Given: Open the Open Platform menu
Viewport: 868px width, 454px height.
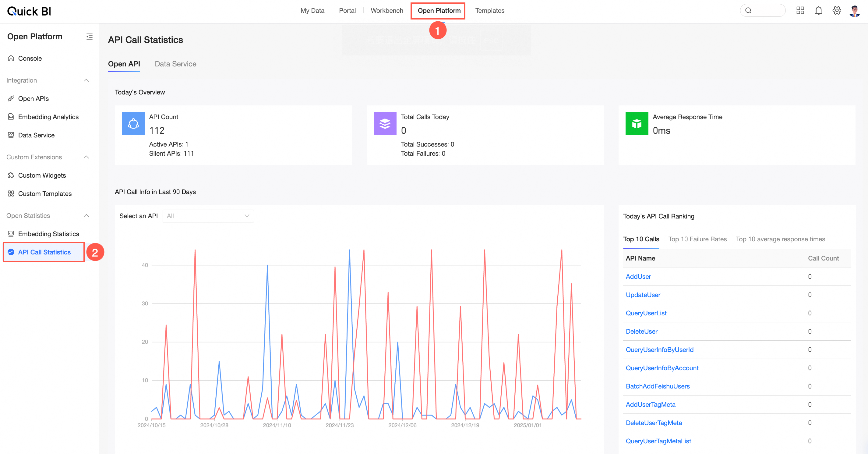Looking at the screenshot, I should coord(439,10).
